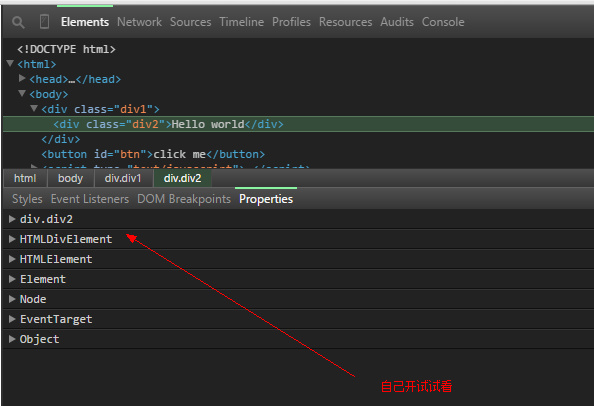Expand the head element arrow

(x=22, y=78)
